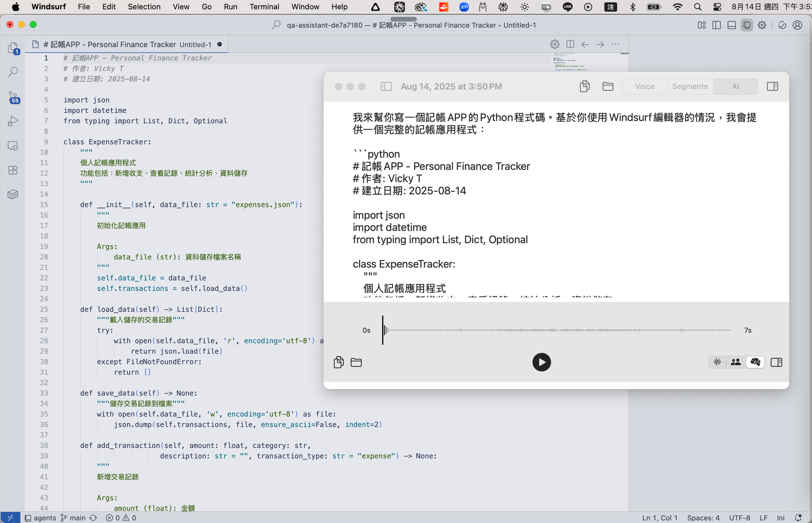Click the playhead marker at 0s
This screenshot has height=523, width=812.
(x=382, y=330)
